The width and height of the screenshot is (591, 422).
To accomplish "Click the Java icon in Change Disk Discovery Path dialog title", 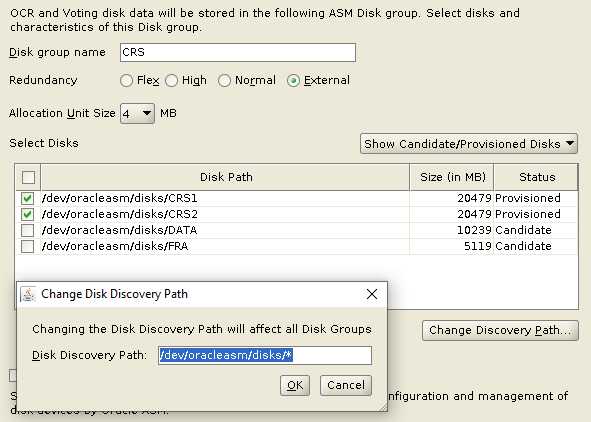I will tap(28, 294).
